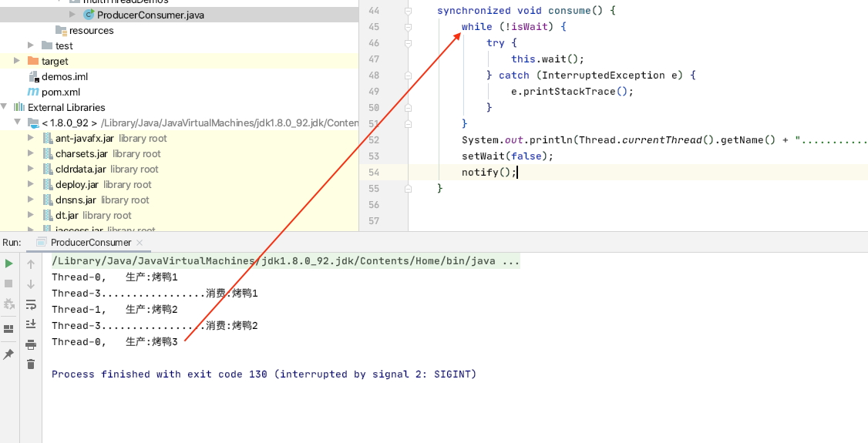Click the up stack trace arrow

[x=31, y=263]
